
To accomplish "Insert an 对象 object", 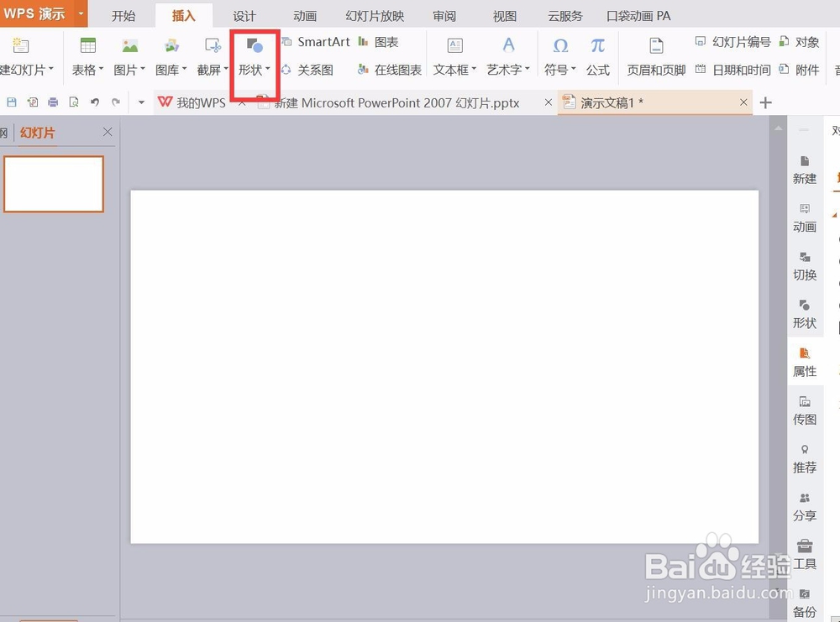I will tap(800, 42).
